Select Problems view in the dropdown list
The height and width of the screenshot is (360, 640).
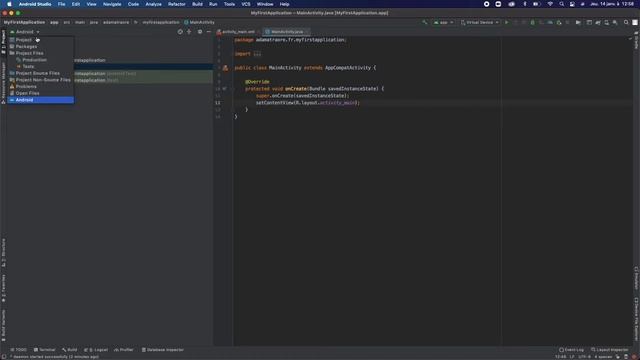40,87
